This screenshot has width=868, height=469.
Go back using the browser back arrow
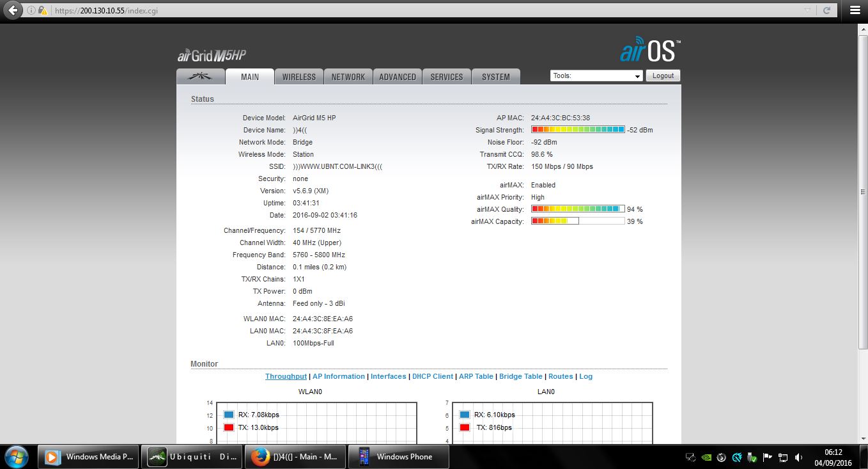pos(13,10)
